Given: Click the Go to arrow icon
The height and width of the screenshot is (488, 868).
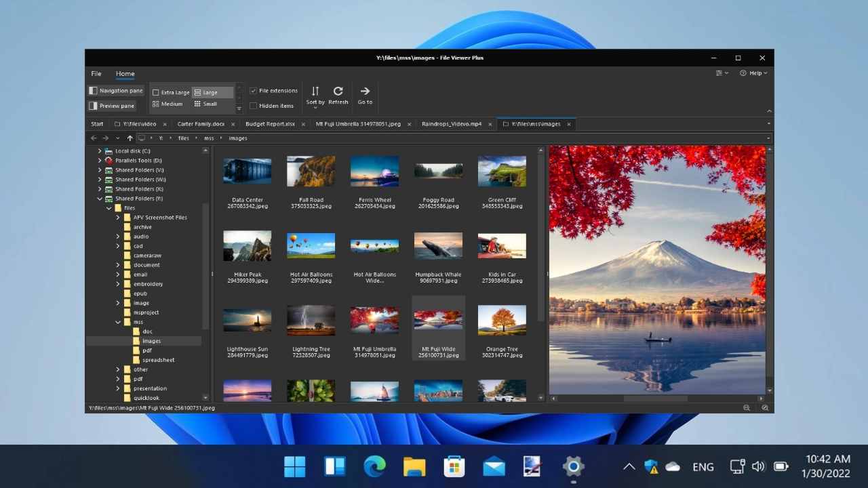Looking at the screenshot, I should point(365,91).
